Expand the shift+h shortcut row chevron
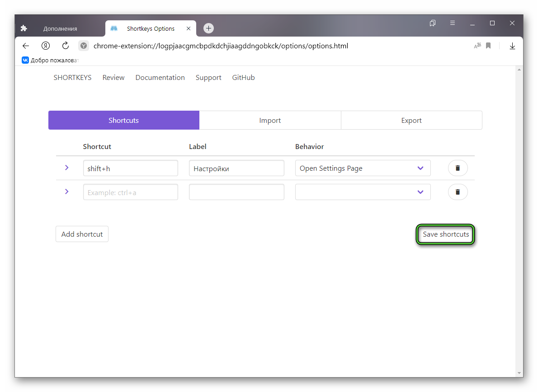Image resolution: width=538 pixels, height=392 pixels. 67,168
